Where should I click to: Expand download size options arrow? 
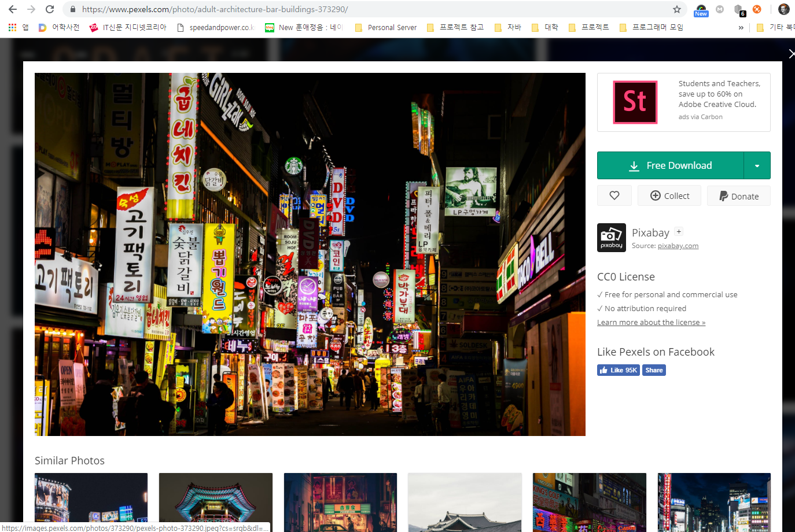[x=757, y=165]
